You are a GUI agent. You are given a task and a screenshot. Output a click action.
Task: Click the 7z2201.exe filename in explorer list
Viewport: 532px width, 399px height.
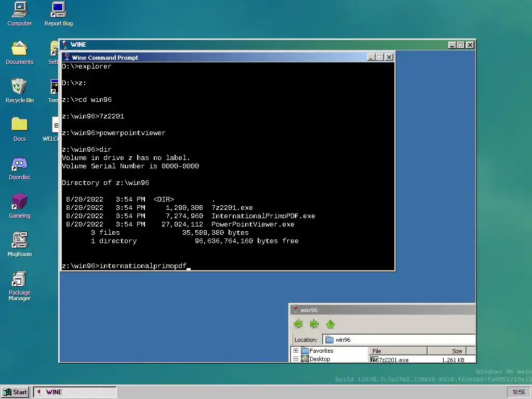pyautogui.click(x=394, y=360)
